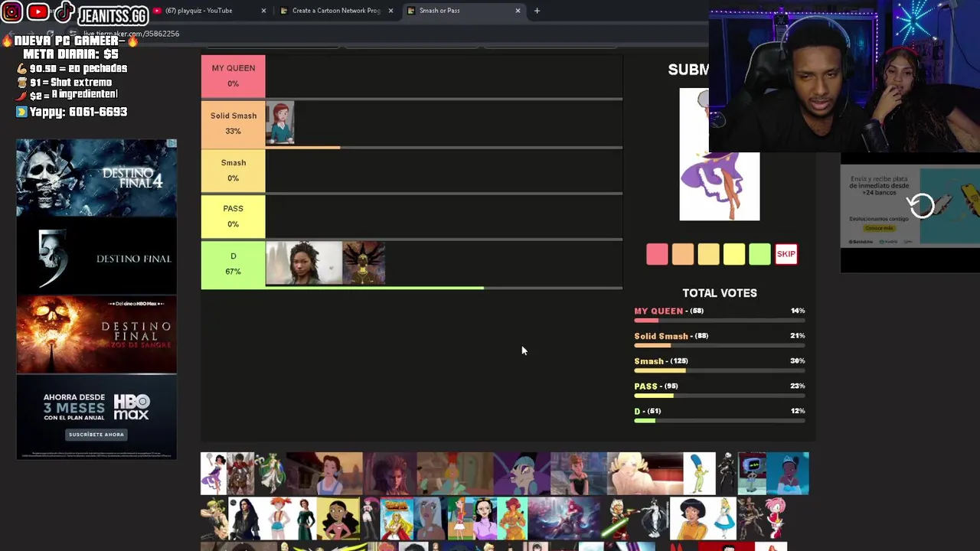Viewport: 980px width, 551px height.
Task: Click the Solid Smash - (88) vote line
Action: 720,340
